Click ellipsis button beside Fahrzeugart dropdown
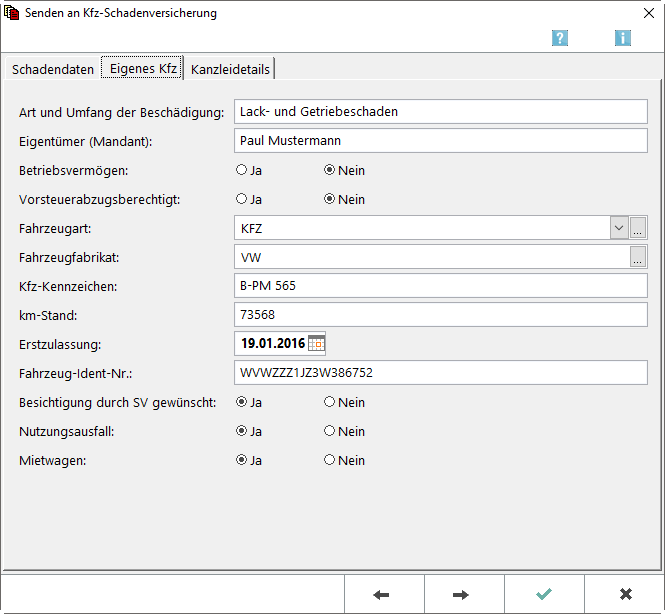This screenshot has width=665, height=614. [x=638, y=228]
